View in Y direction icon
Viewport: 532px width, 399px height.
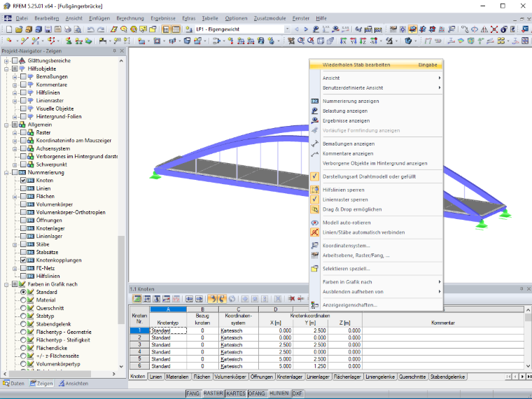point(353,41)
